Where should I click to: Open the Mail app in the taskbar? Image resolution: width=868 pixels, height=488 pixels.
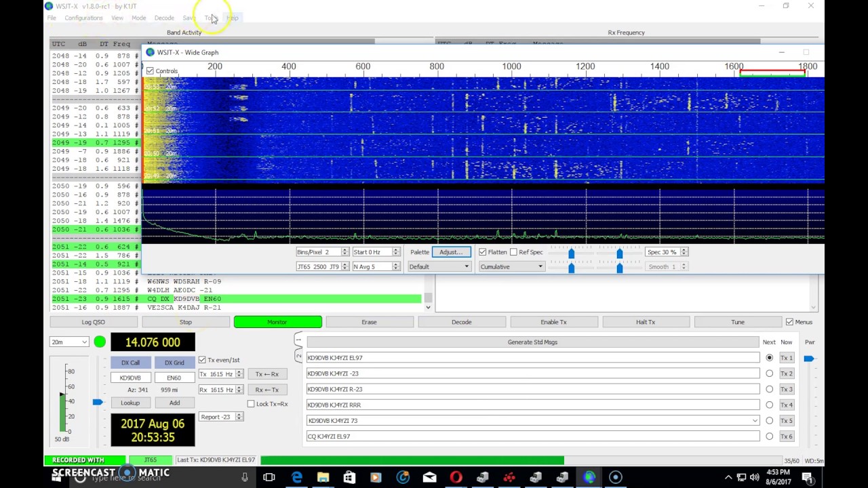(429, 477)
